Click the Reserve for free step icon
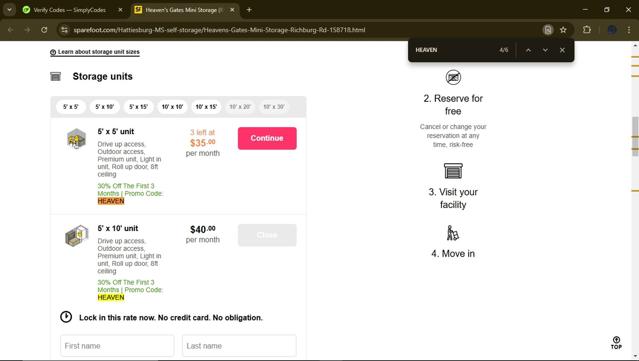 [x=453, y=77]
